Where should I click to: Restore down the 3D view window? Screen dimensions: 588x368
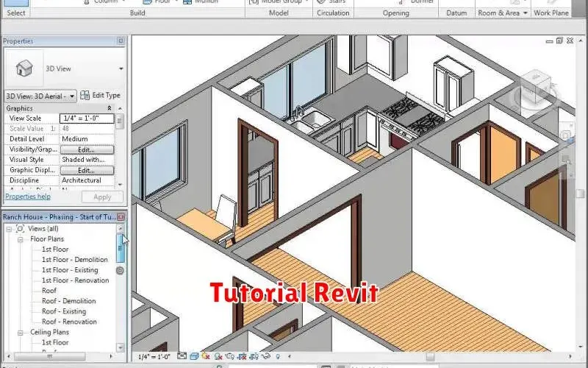coord(559,40)
